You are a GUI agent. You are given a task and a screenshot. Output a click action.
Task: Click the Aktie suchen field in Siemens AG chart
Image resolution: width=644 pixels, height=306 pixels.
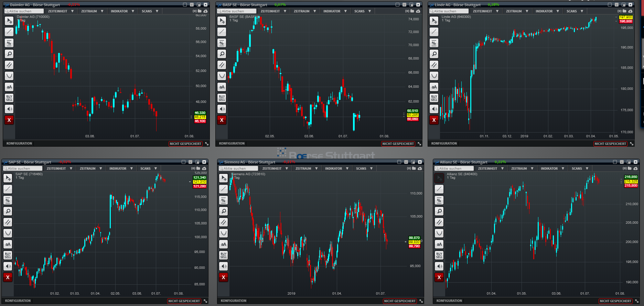[238, 168]
